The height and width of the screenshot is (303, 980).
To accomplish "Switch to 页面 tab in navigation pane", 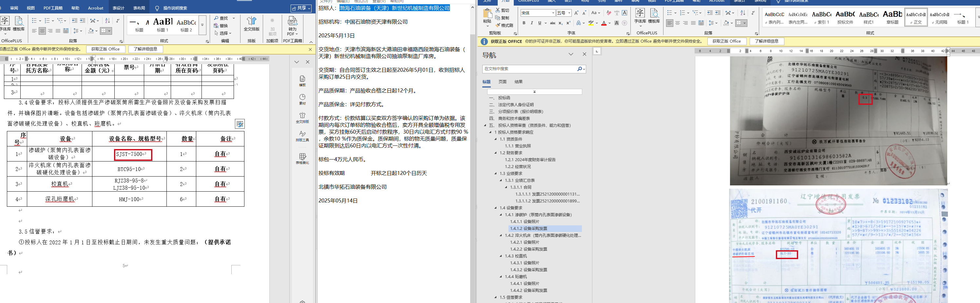I will (x=503, y=82).
